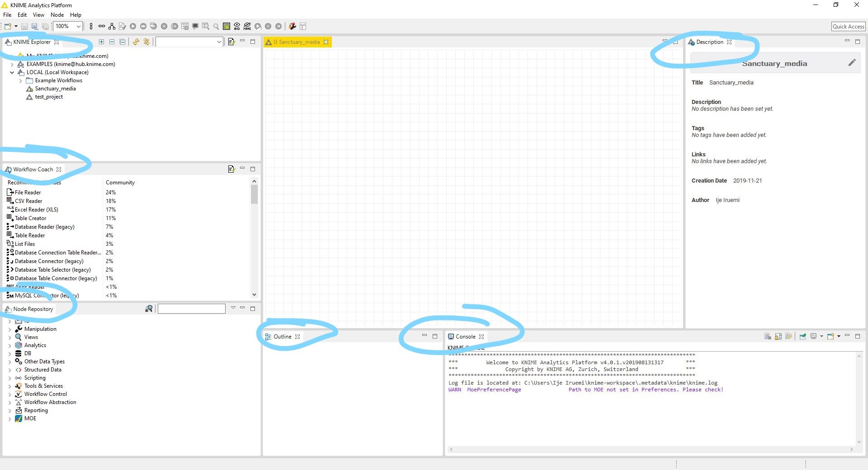The width and height of the screenshot is (868, 470).
Task: Edit node comment icon
Action: [195, 26]
